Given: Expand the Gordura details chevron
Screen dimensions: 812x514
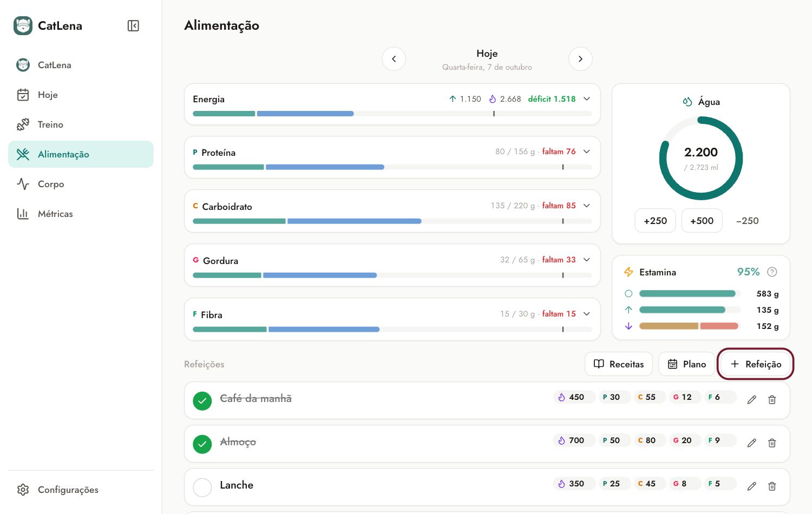Looking at the screenshot, I should 587,260.
